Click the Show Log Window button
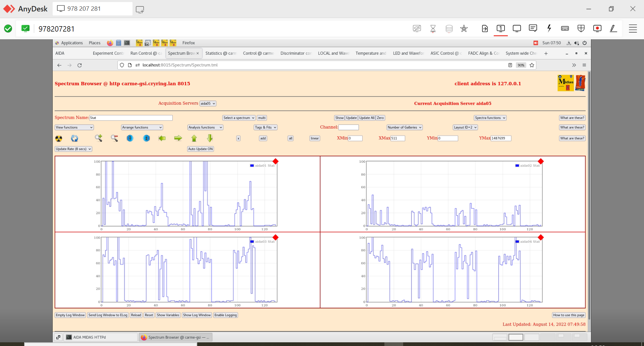 coord(197,315)
